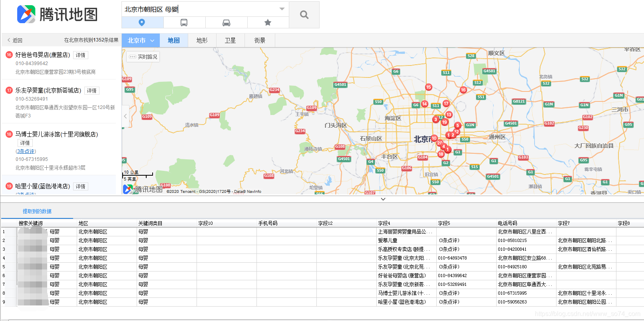Click the 顺义区 district label on map
The height and width of the screenshot is (321, 644).
coord(496,53)
